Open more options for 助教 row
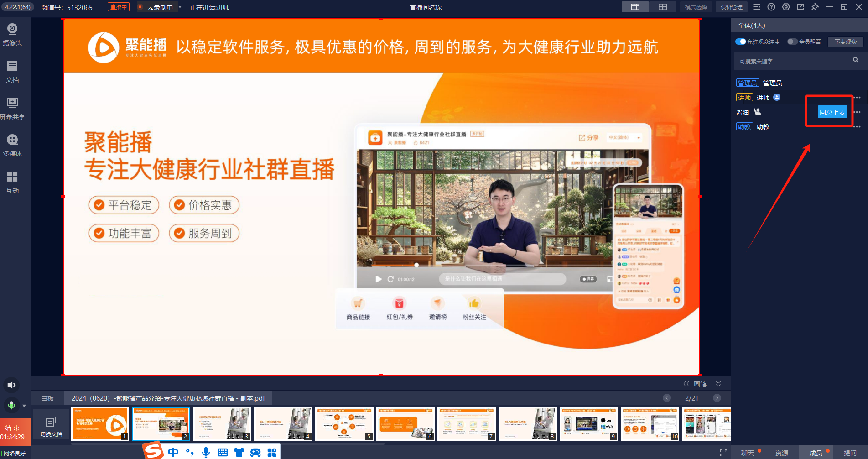 (858, 127)
